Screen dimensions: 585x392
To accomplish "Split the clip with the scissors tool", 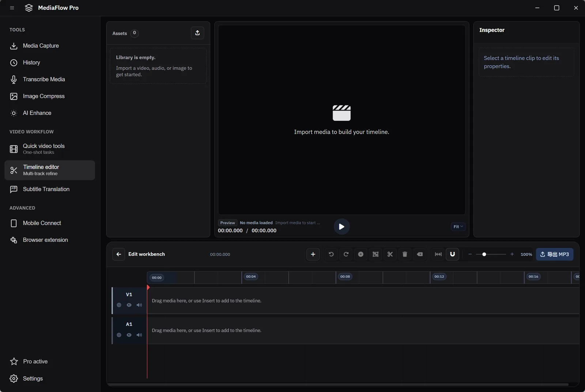I will point(390,254).
